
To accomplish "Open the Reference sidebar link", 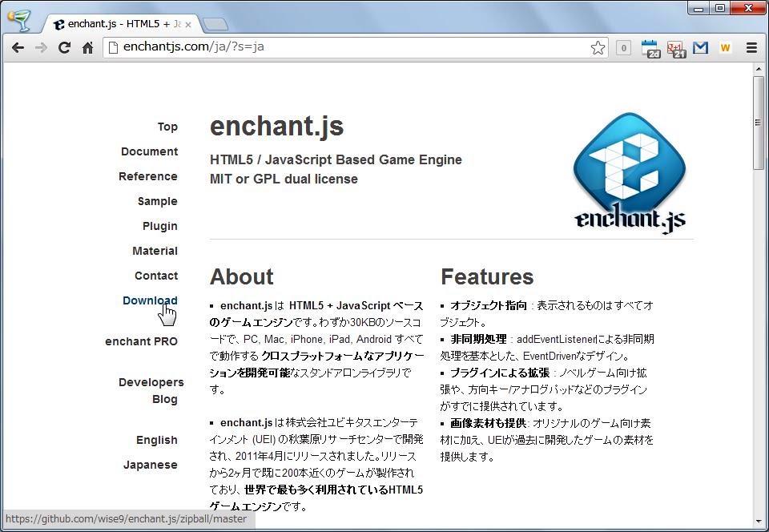I will tap(148, 176).
